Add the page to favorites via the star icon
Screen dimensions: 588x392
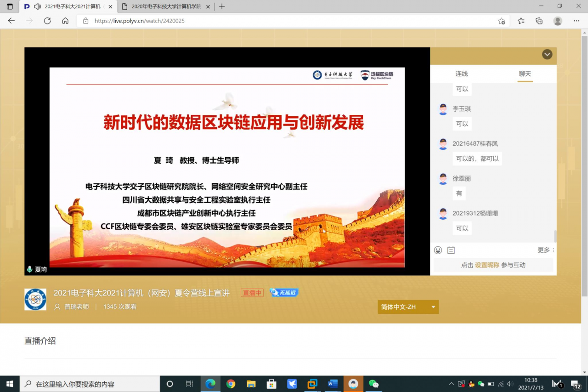point(502,21)
